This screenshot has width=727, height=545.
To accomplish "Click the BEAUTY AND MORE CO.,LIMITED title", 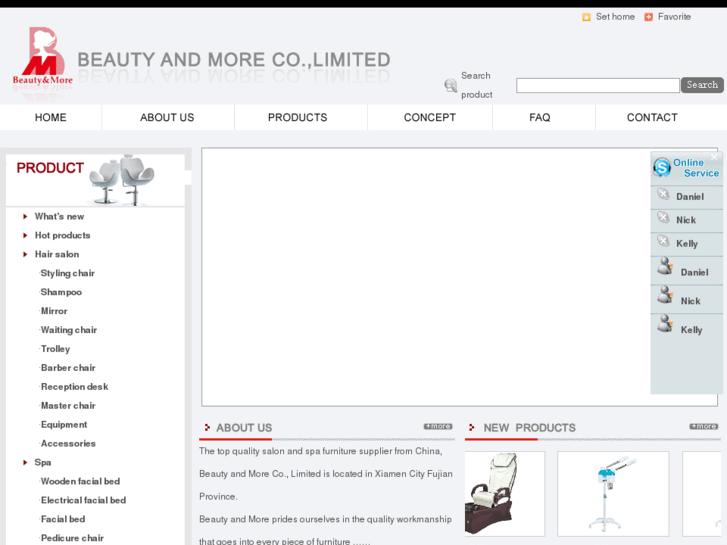I will (x=234, y=60).
